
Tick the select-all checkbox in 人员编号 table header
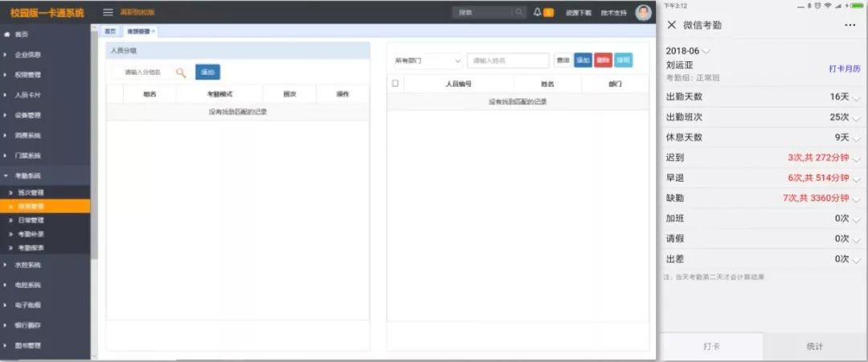click(395, 84)
